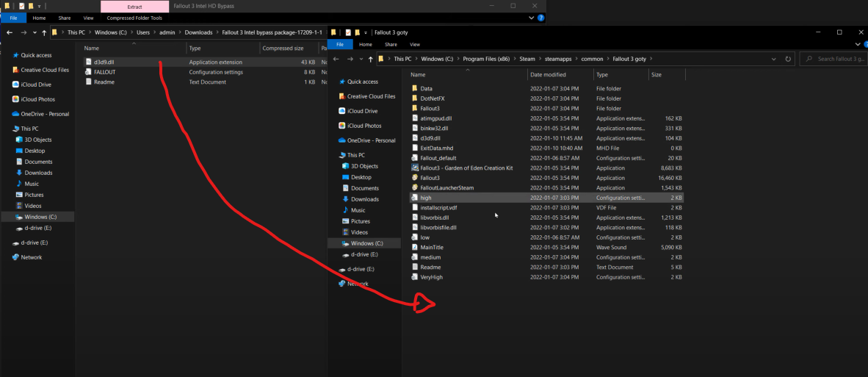This screenshot has width=868, height=377.
Task: Select the 16,460 KB Fallout3 application
Action: pyautogui.click(x=430, y=179)
